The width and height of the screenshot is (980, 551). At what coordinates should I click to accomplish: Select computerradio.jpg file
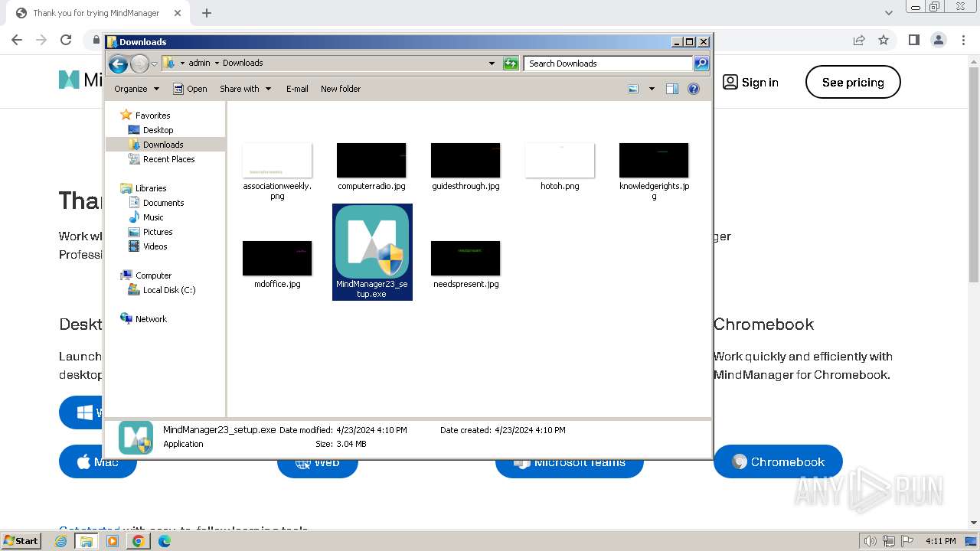click(371, 165)
